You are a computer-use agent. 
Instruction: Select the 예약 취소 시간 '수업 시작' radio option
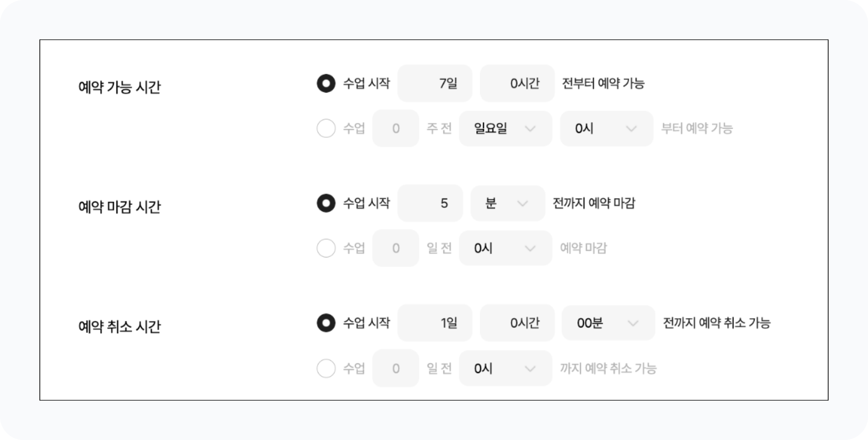click(326, 323)
